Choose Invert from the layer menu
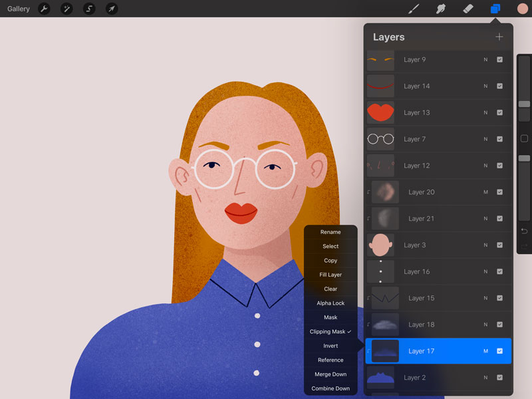Viewport: 532px width, 399px height. [x=331, y=346]
